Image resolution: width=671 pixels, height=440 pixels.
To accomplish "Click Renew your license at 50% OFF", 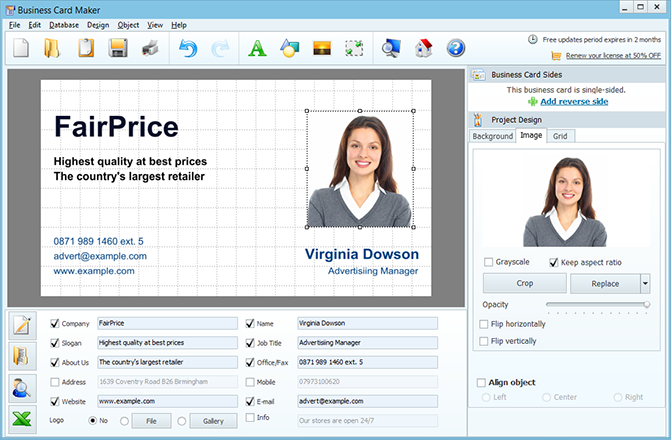I will click(x=613, y=56).
